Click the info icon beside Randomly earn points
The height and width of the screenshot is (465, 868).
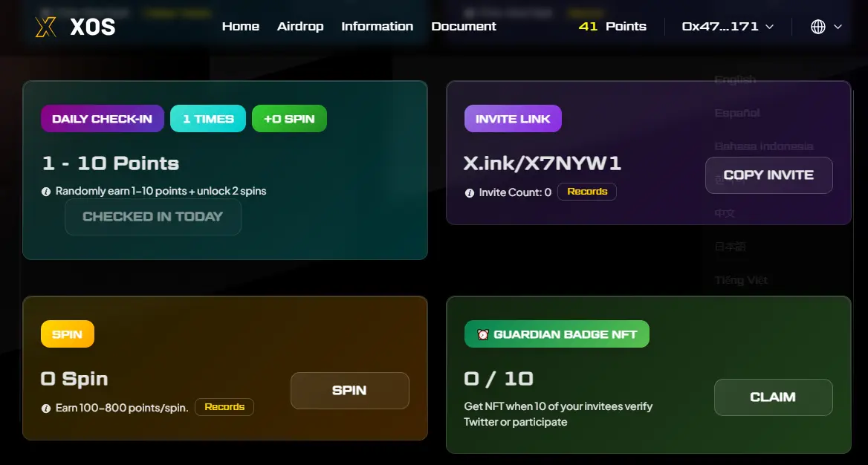pos(47,192)
